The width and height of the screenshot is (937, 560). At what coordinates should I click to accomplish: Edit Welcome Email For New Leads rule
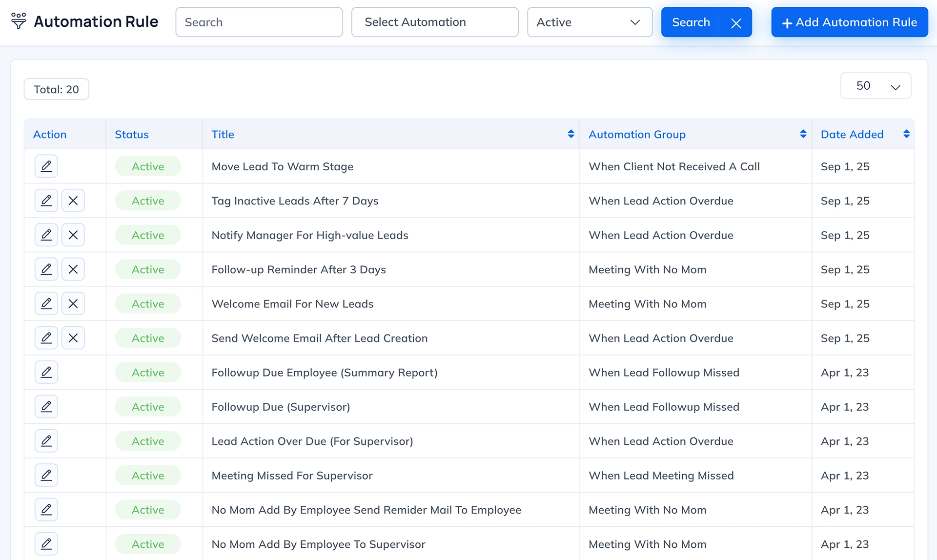pyautogui.click(x=46, y=303)
